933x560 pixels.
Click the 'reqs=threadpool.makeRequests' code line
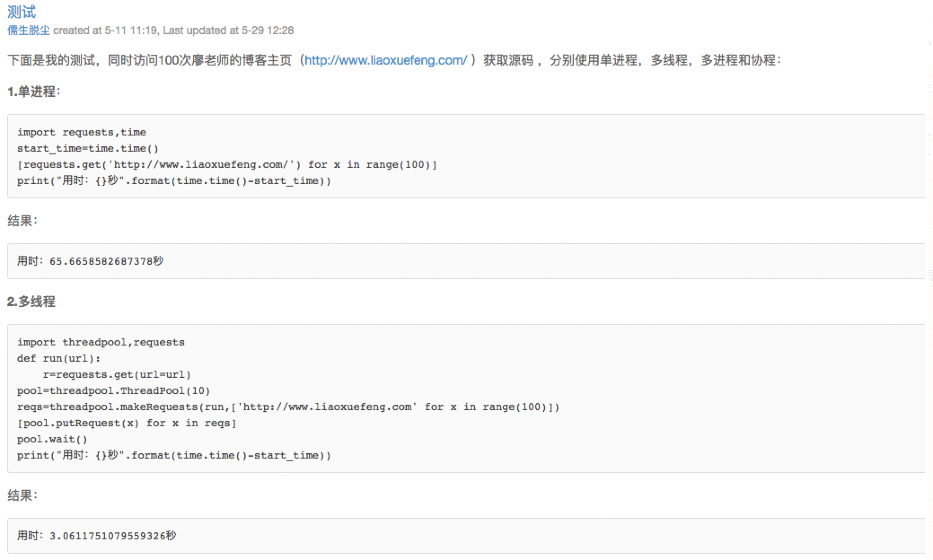[x=288, y=407]
